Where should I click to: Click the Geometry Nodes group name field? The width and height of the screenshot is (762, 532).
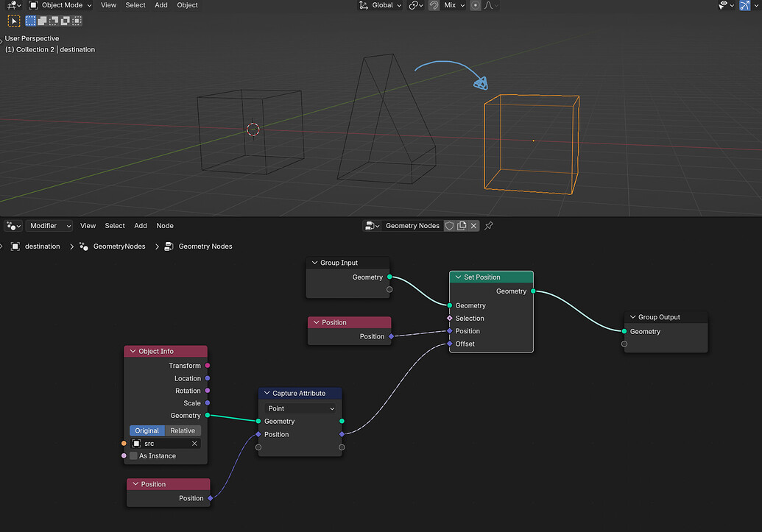412,226
